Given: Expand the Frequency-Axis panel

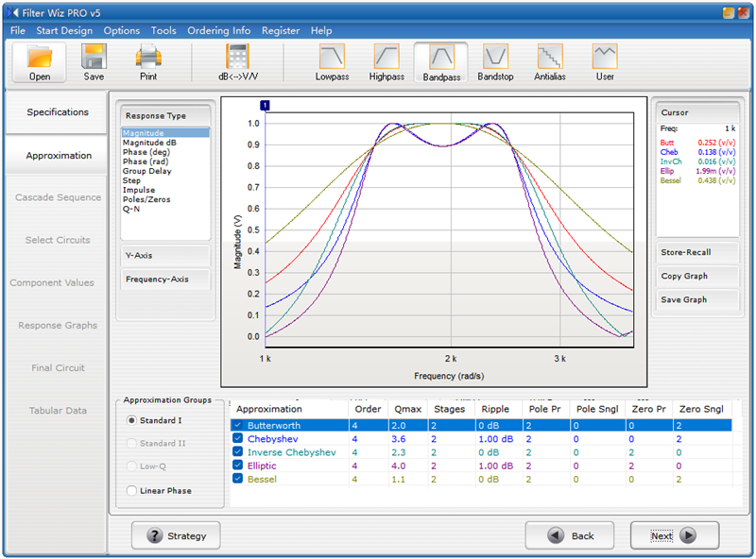Looking at the screenshot, I should click(165, 279).
